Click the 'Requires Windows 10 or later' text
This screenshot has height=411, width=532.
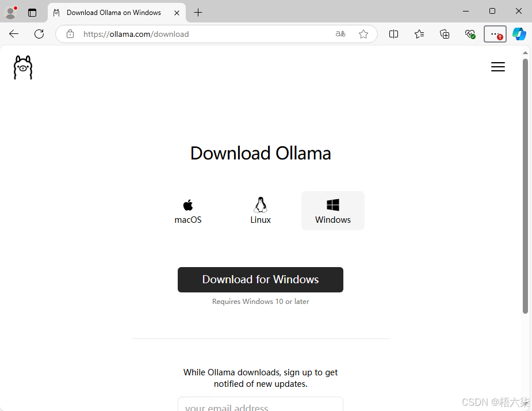[x=260, y=302]
